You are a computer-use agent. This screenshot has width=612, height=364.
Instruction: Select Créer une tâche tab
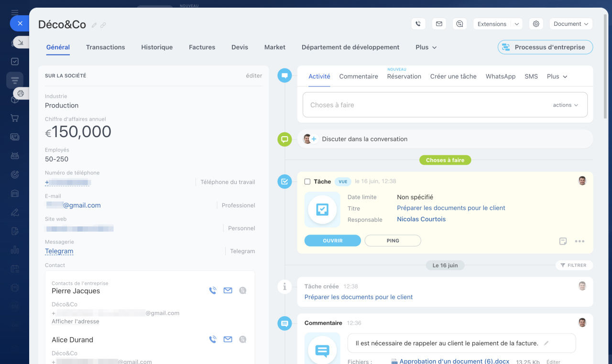pyautogui.click(x=453, y=76)
